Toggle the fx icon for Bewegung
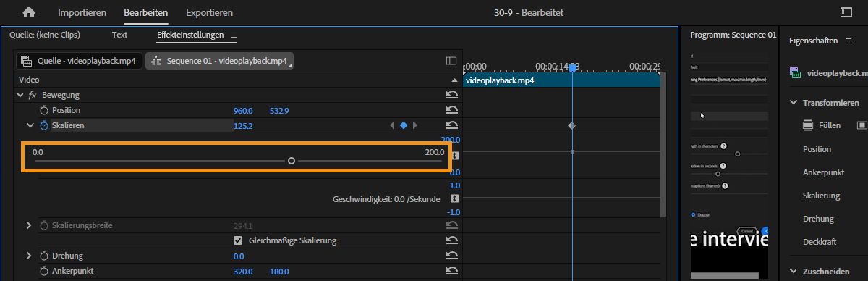This screenshot has width=868, height=281. click(x=33, y=95)
